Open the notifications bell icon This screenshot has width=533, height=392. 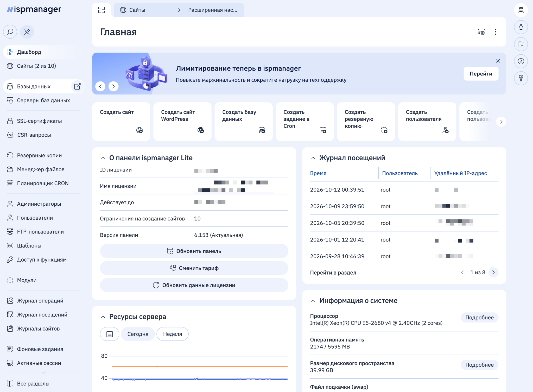pos(521,27)
